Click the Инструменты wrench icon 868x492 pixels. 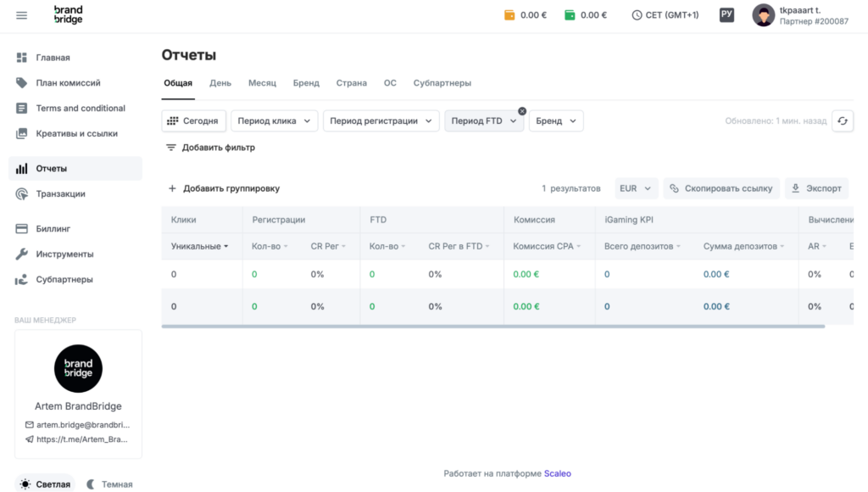pos(21,254)
